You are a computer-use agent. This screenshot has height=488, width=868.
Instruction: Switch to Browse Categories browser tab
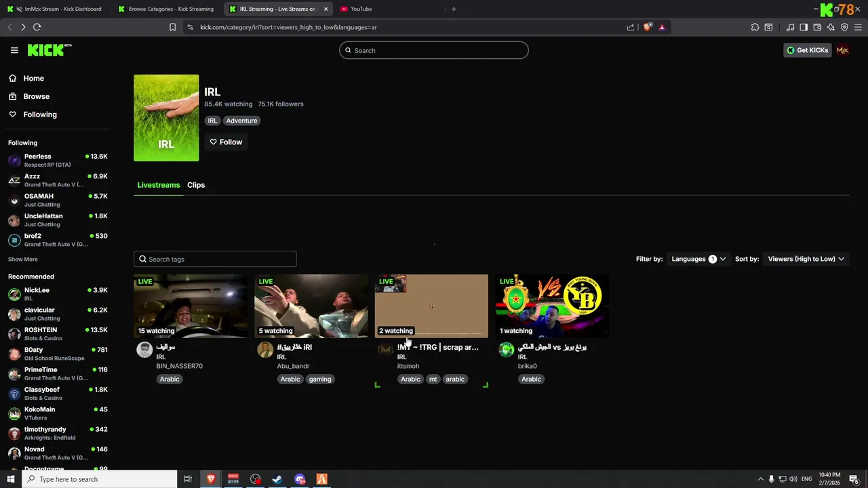pyautogui.click(x=166, y=9)
